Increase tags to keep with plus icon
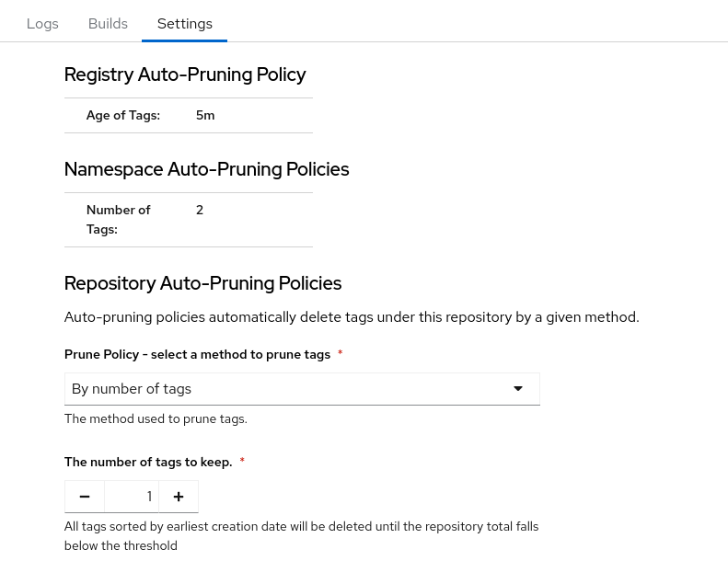 point(179,497)
